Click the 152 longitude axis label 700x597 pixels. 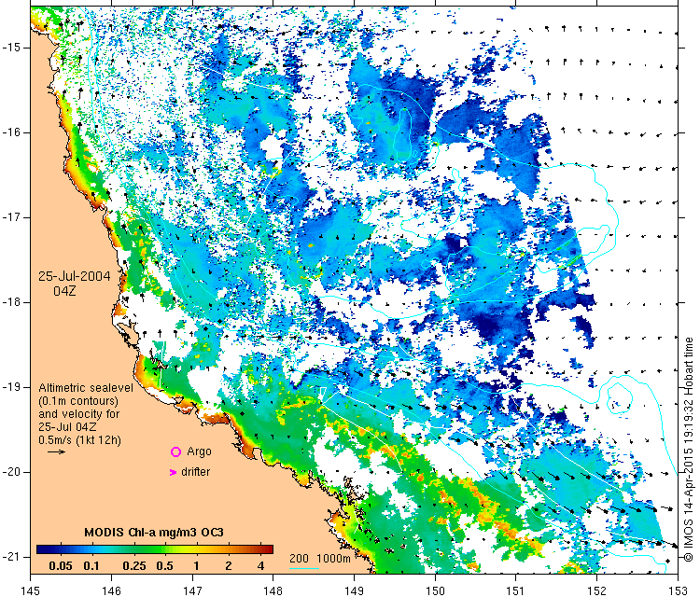pos(597,590)
